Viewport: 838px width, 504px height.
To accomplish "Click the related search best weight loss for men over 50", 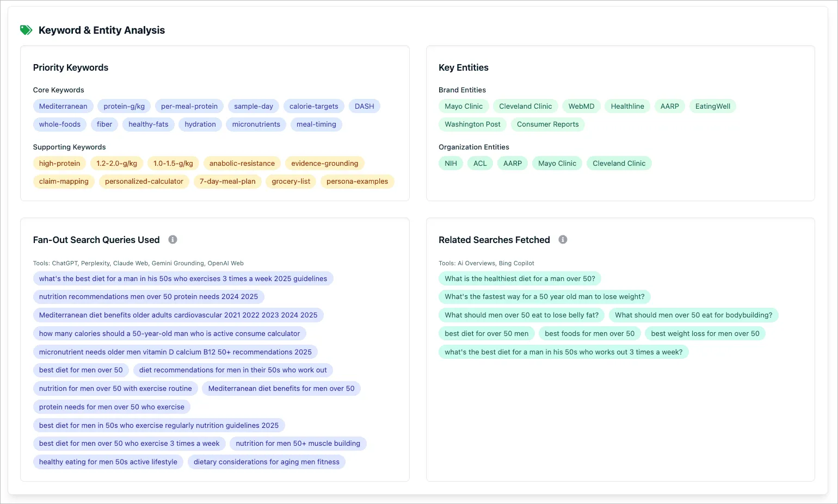I will click(x=705, y=333).
